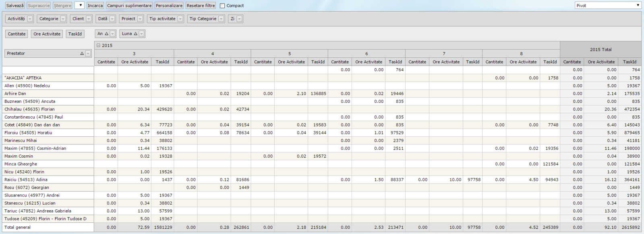Viewport: 644px width, 234px height.
Task: Open the Tip Categorie filter icon
Action: (x=221, y=19)
